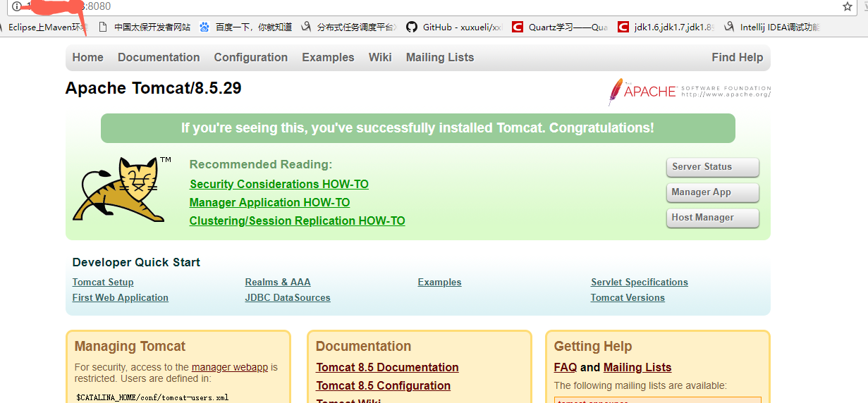Screen dimensions: 868x403
Task: Click the GitHub octocat bookmark icon
Action: pyautogui.click(x=412, y=27)
